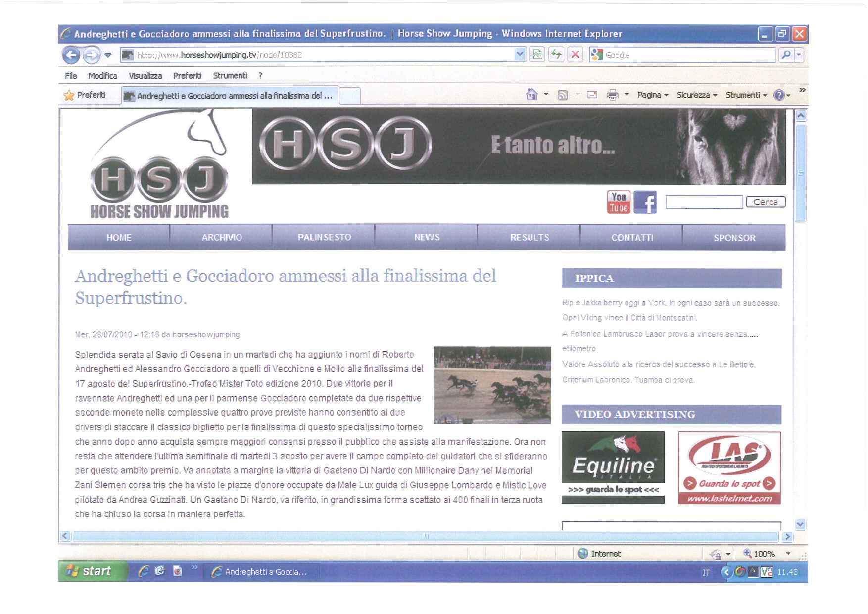Open the Pagina command bar dropdown
The height and width of the screenshot is (614, 868).
pos(653,95)
